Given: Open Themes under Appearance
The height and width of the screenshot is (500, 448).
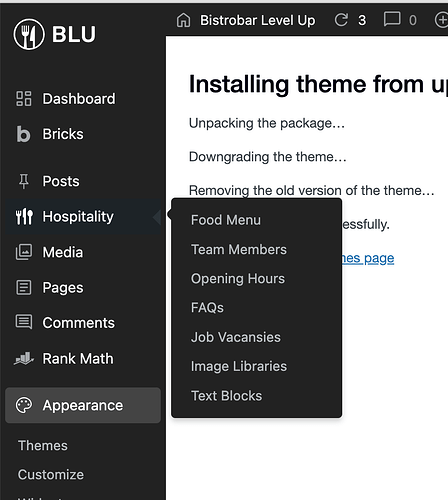Looking at the screenshot, I should click(x=43, y=446).
